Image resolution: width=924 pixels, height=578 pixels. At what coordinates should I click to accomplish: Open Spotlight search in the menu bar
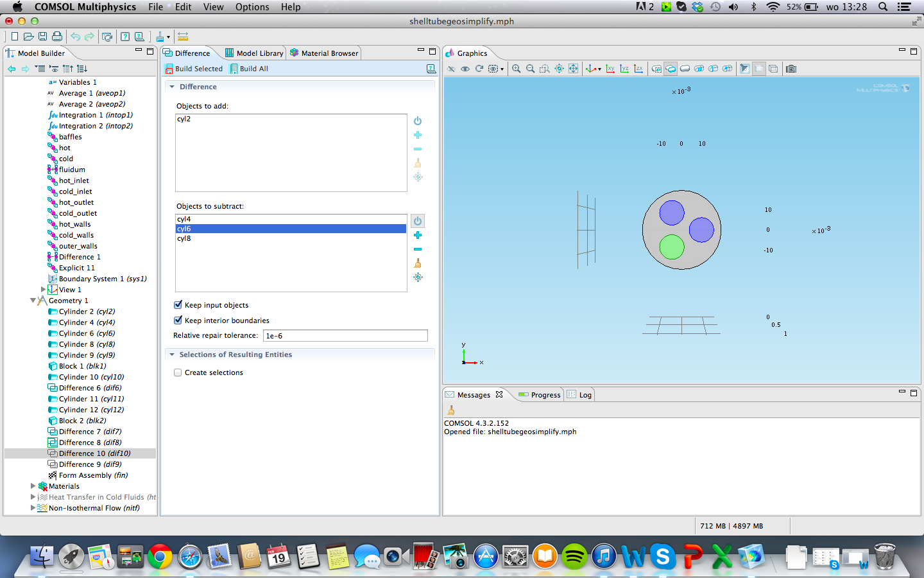883,7
